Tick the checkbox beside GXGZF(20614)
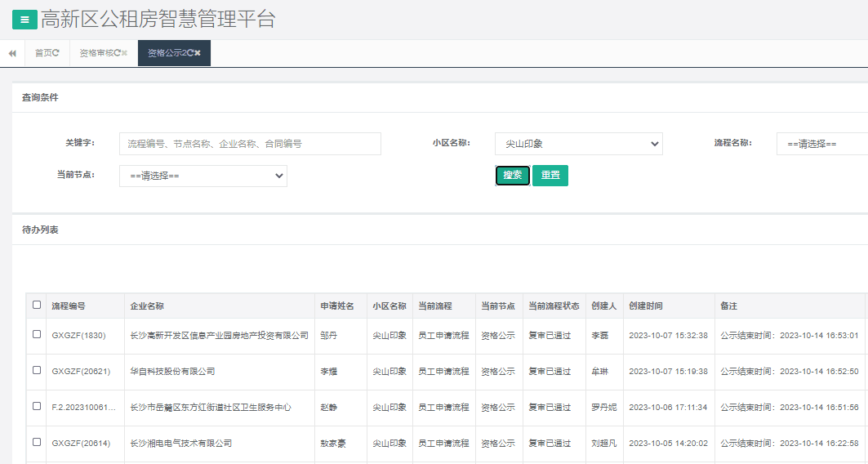 (x=37, y=442)
